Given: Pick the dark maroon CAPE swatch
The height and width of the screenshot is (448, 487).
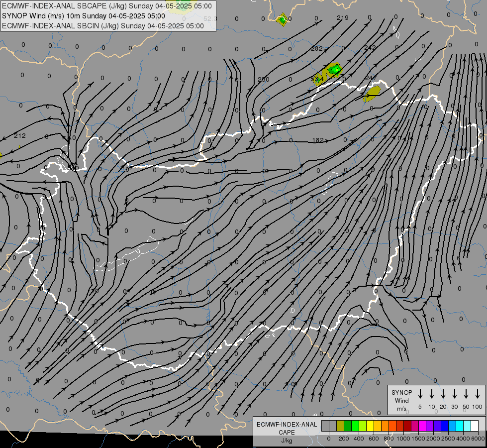Looking at the screenshot, I should pyautogui.click(x=407, y=426).
